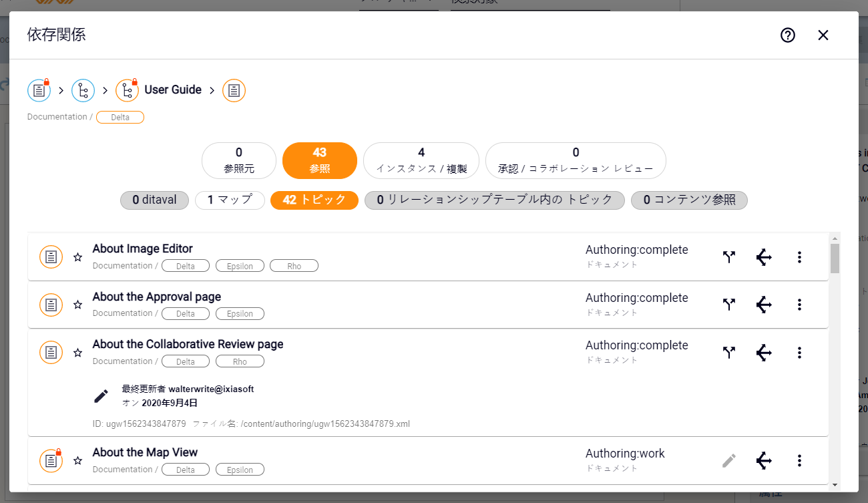Click the first locked document breadcrumb icon
Image resolution: width=868 pixels, height=503 pixels.
click(x=39, y=90)
